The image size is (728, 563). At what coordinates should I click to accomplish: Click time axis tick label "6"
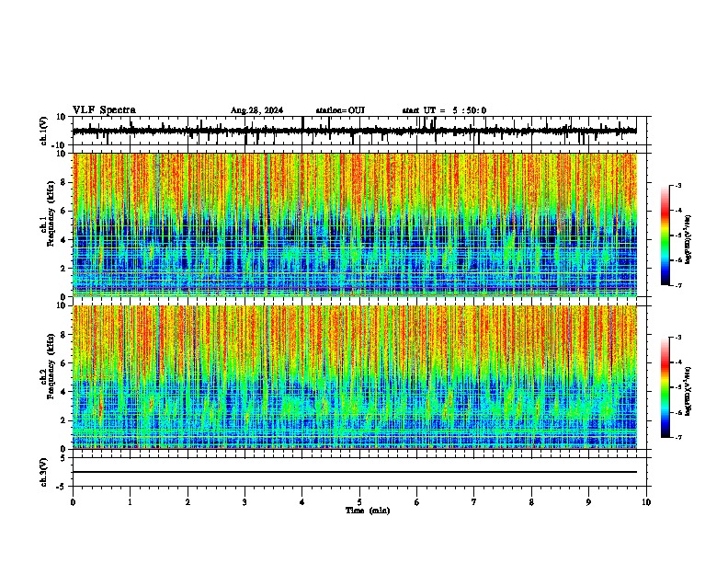pos(417,502)
